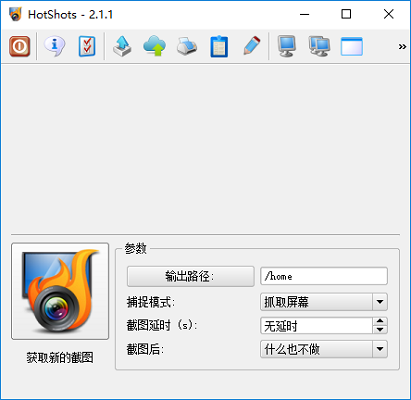
Task: Open the preferences checklist icon
Action: pyautogui.click(x=87, y=46)
